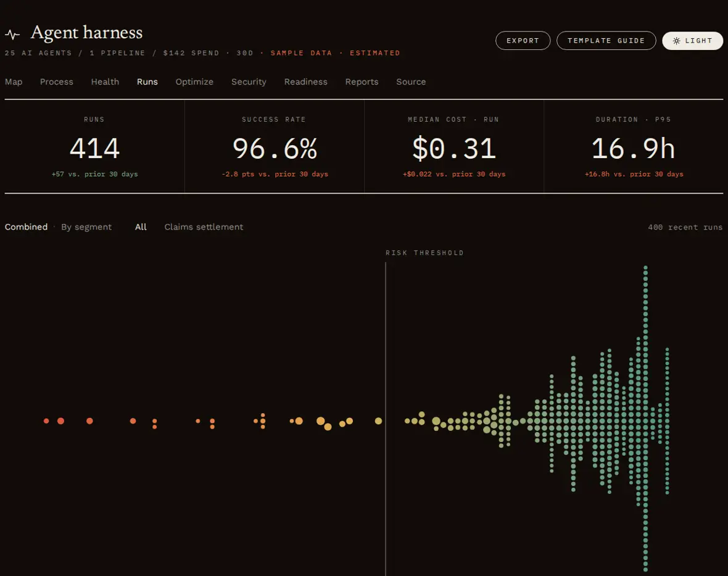Click the Agent harness title

pyautogui.click(x=86, y=33)
